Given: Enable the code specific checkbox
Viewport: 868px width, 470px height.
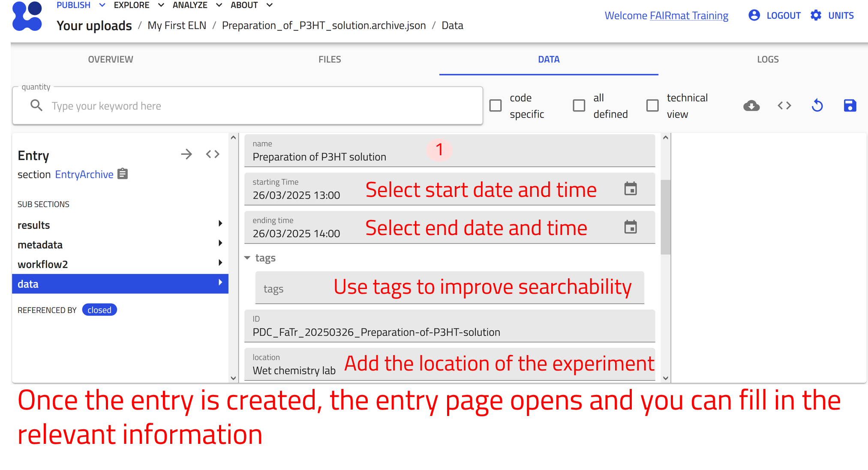Looking at the screenshot, I should pos(496,105).
